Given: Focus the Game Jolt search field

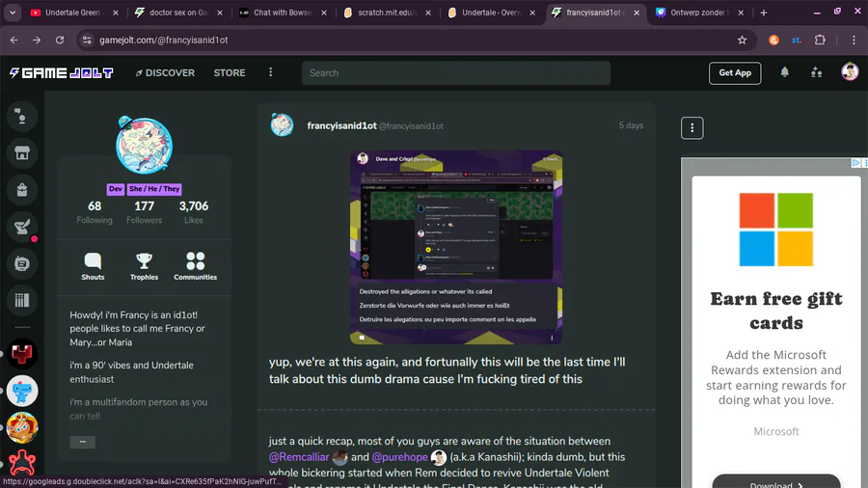Looking at the screenshot, I should 455,73.
